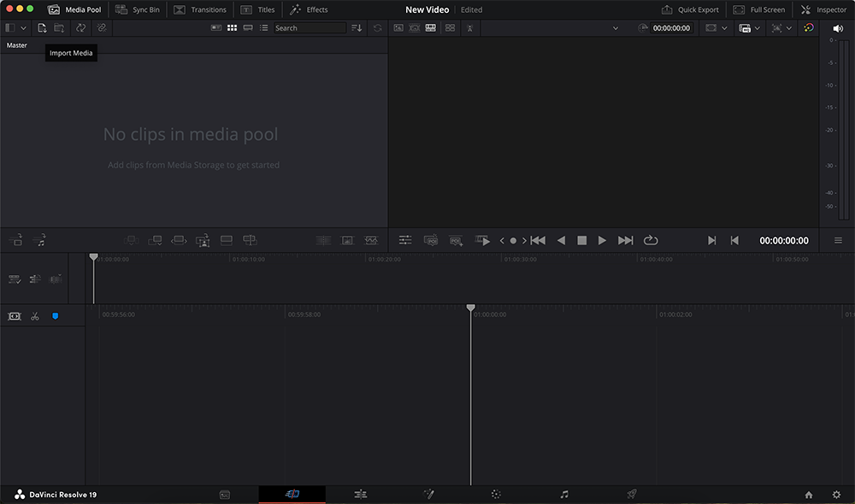Enable loop playback
Viewport: 855px width, 504px height.
(x=651, y=240)
